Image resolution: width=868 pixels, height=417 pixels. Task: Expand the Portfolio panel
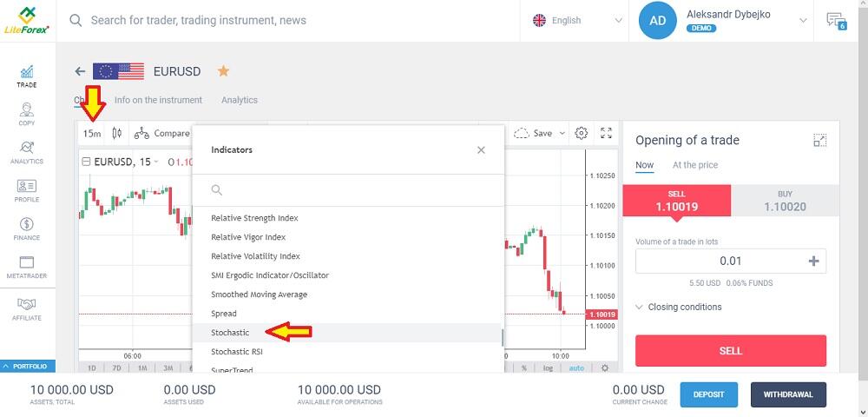28,366
